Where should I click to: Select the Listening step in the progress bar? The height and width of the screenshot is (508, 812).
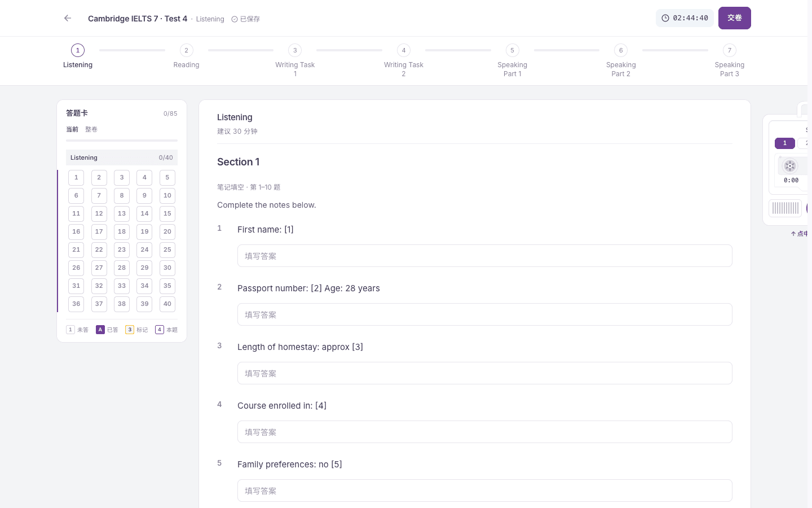tap(78, 56)
